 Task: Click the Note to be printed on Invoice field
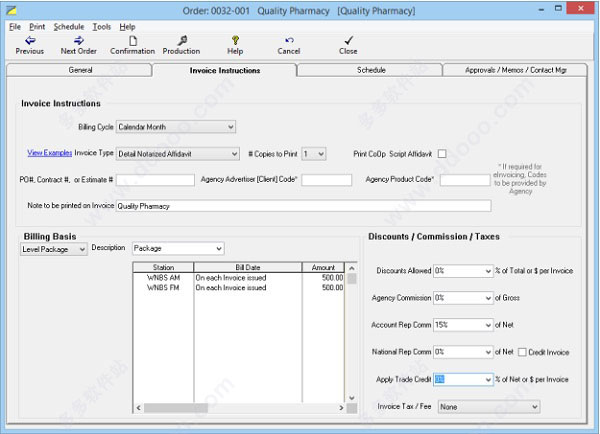click(x=303, y=206)
